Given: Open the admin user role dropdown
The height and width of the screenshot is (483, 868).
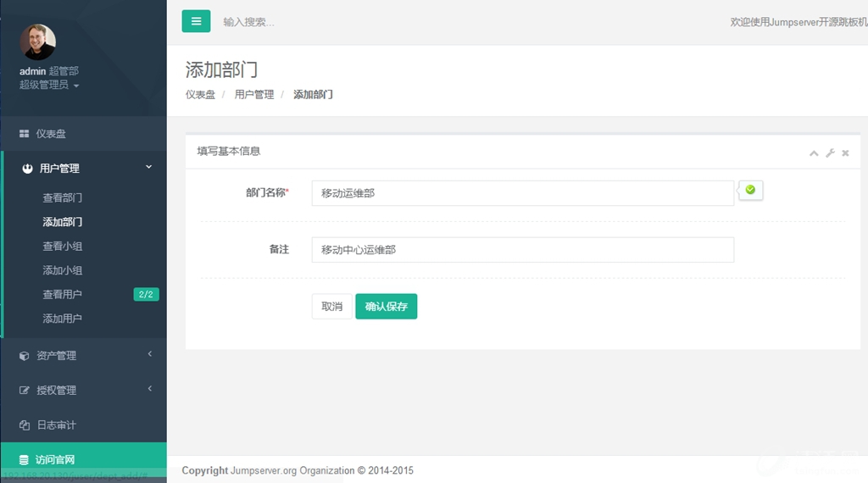Looking at the screenshot, I should tap(49, 85).
